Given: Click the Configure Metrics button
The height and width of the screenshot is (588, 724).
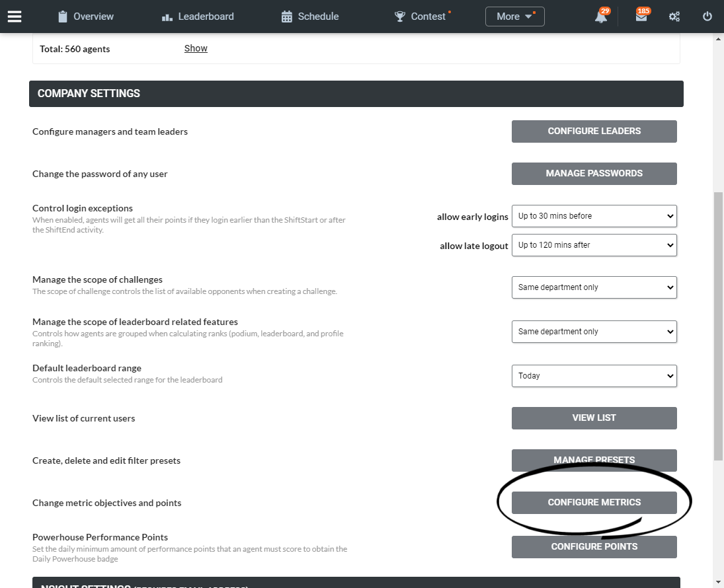Looking at the screenshot, I should click(594, 503).
